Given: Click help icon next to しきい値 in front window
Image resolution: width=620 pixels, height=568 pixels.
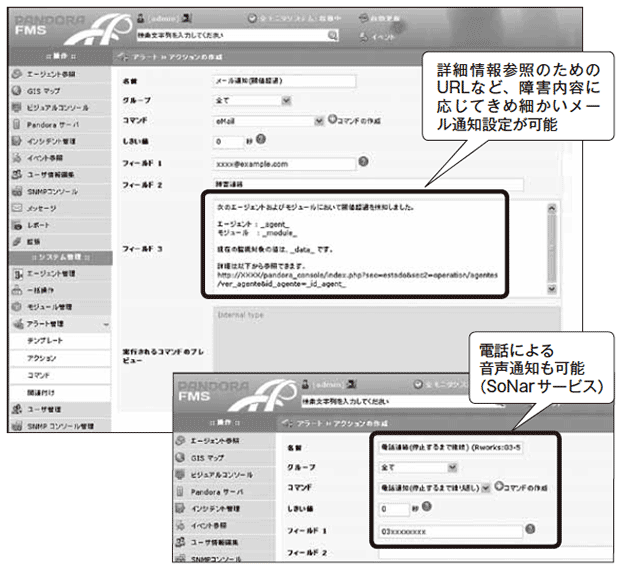Looking at the screenshot, I should [427, 506].
